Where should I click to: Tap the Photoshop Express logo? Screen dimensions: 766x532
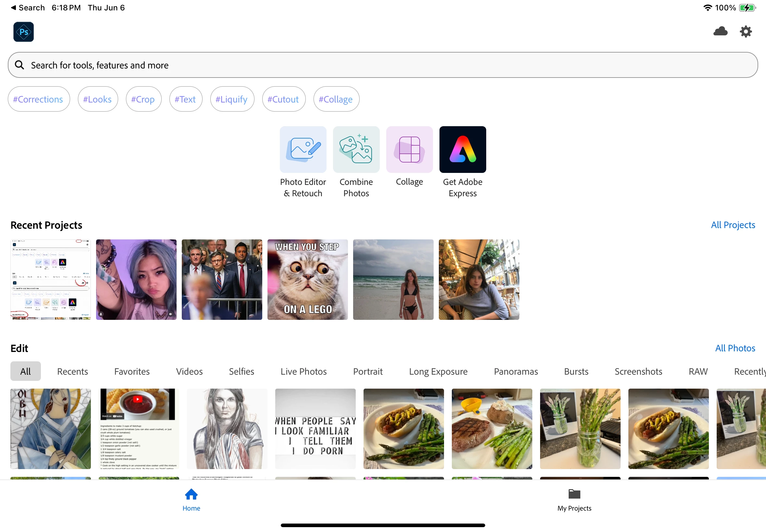23,32
